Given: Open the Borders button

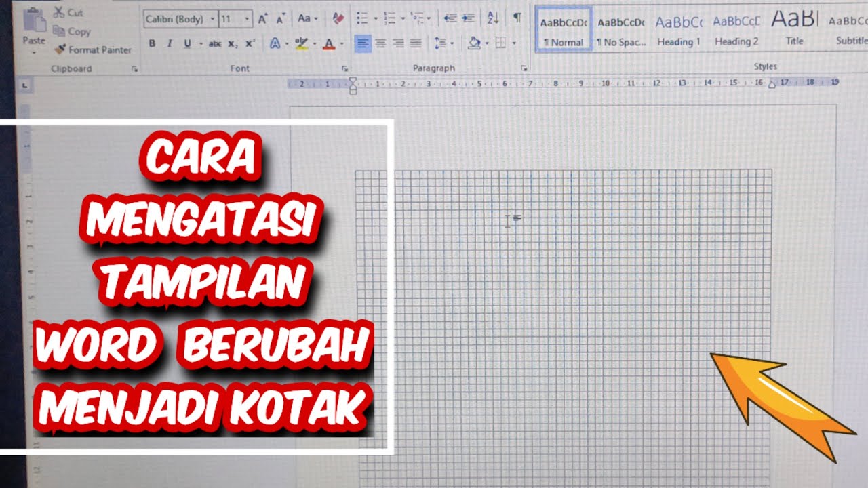Looking at the screenshot, I should pyautogui.click(x=500, y=43).
